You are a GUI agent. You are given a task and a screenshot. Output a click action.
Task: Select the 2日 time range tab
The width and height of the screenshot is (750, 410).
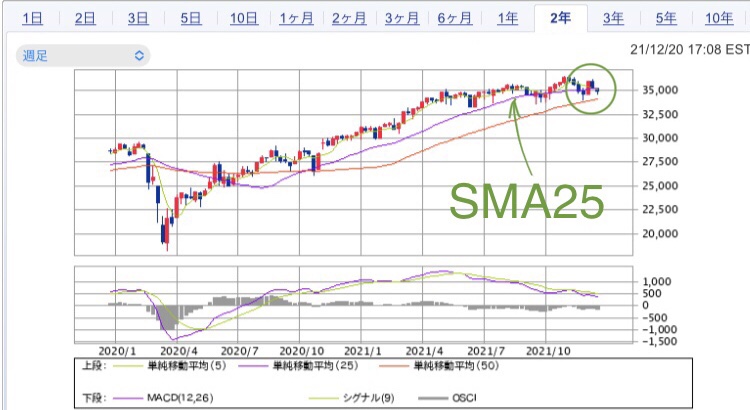click(85, 18)
